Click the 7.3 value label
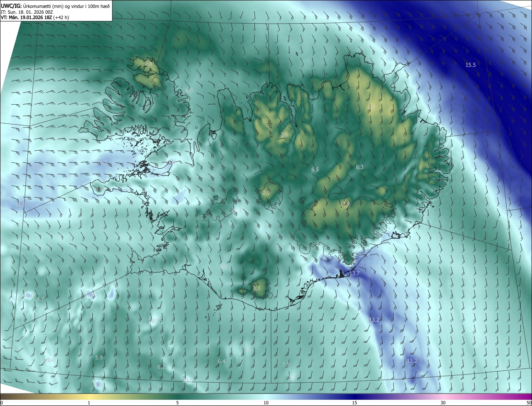Viewport: 532px width, 406px height. coord(286,364)
